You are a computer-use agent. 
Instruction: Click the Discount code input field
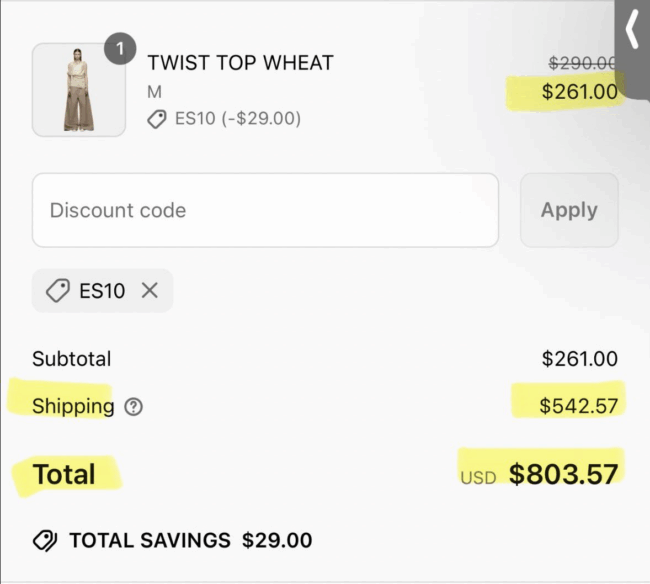pos(265,210)
